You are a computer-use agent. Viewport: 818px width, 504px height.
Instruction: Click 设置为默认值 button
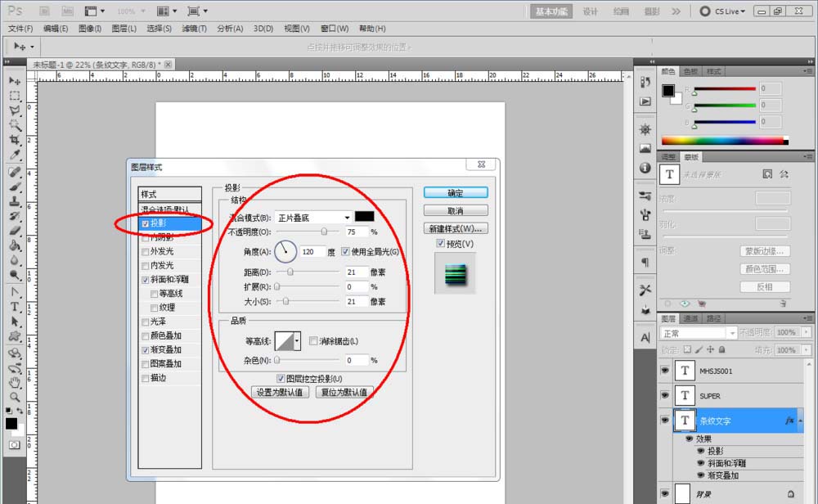[280, 392]
